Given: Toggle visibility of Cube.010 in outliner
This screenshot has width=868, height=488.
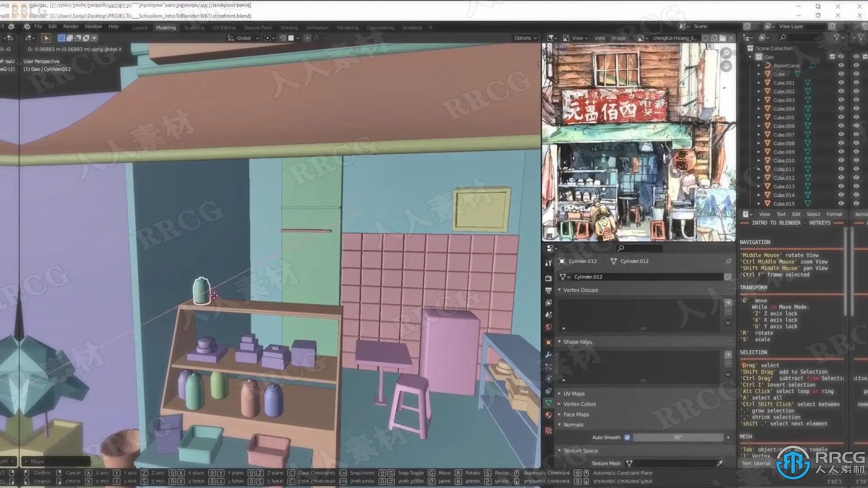Looking at the screenshot, I should (841, 160).
